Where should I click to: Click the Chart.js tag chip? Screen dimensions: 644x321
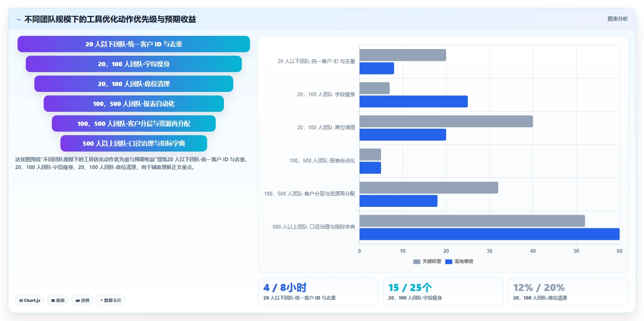point(30,300)
